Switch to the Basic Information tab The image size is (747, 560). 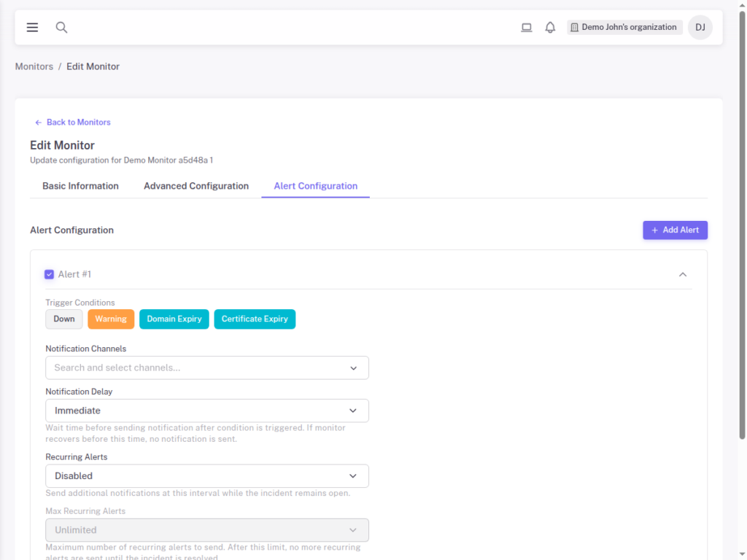pyautogui.click(x=80, y=186)
